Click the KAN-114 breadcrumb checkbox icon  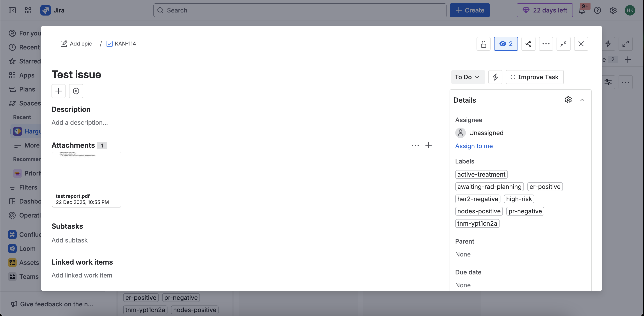109,44
